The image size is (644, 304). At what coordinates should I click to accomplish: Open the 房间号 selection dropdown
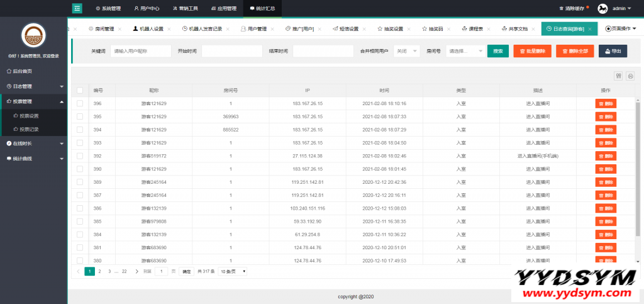(x=465, y=52)
